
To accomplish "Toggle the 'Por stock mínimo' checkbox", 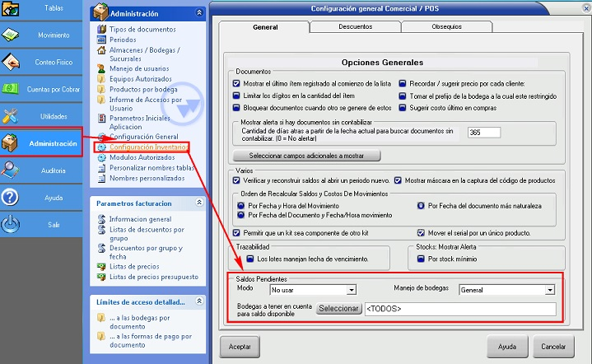I will point(421,259).
